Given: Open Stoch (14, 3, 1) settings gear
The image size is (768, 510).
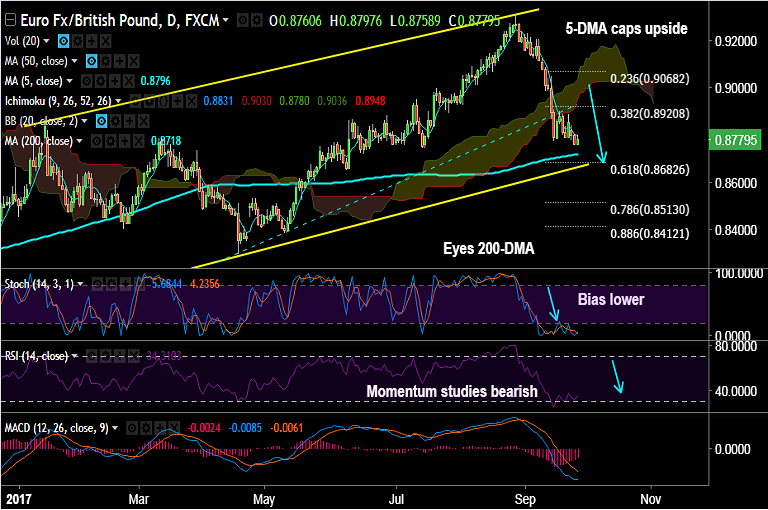Looking at the screenshot, I should point(111,284).
